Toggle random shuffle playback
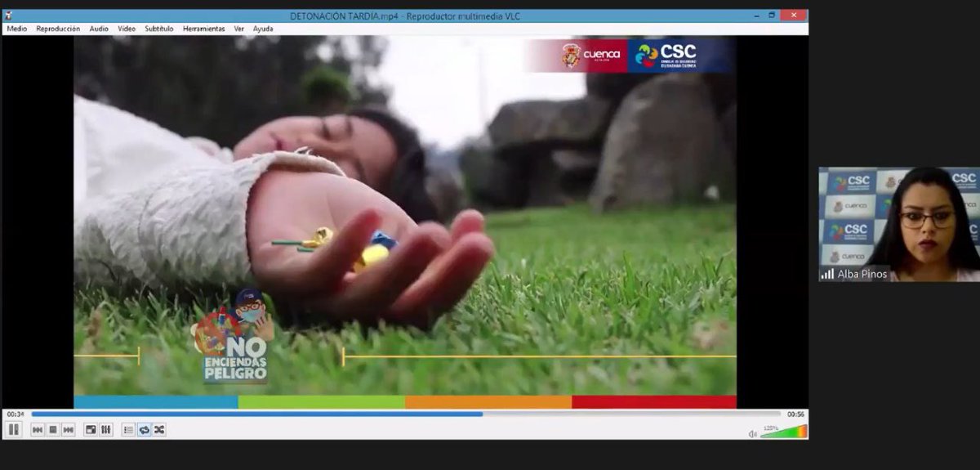980x470 pixels. pos(159,430)
